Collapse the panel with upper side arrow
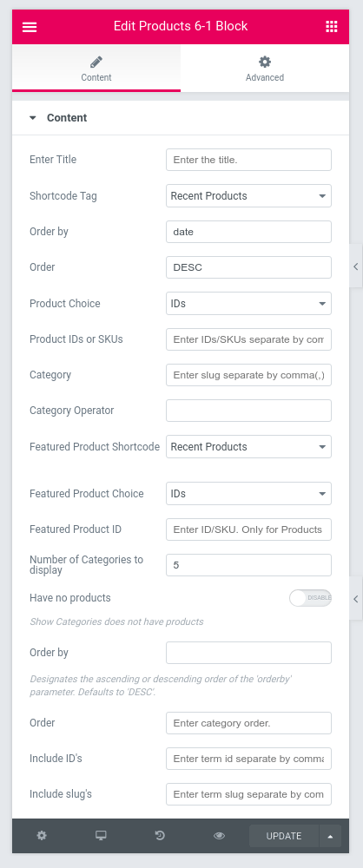Screen dimensions: 363x868 click(356, 266)
